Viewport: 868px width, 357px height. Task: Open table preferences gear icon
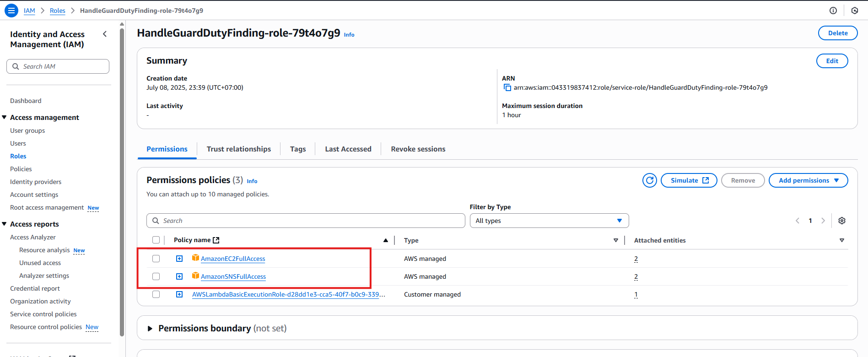[x=842, y=221]
